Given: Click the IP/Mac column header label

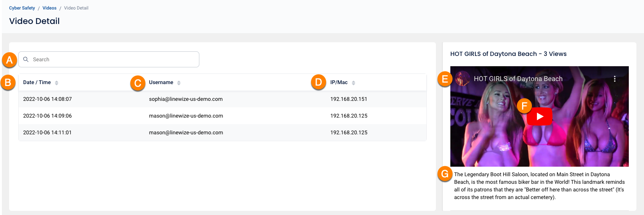Looking at the screenshot, I should tap(339, 83).
